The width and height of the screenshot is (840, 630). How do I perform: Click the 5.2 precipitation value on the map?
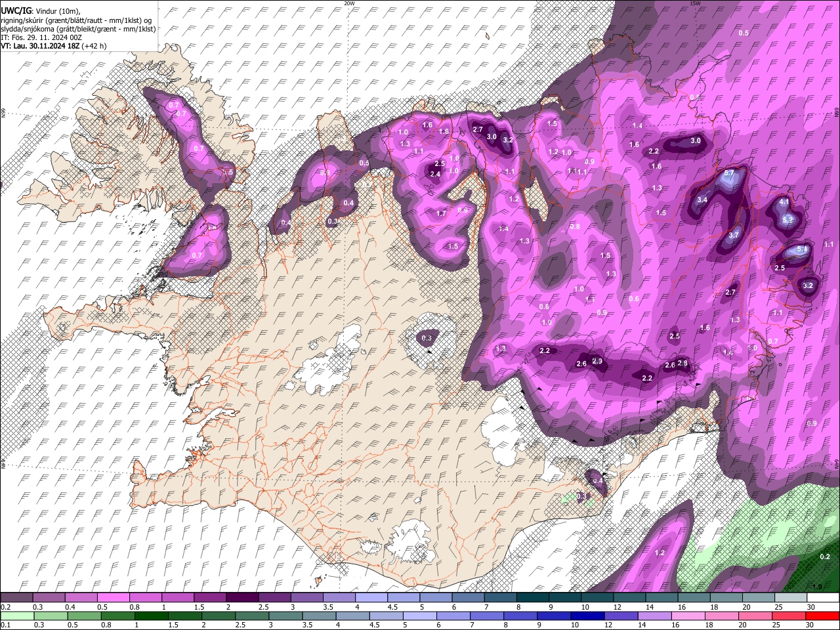(x=788, y=219)
